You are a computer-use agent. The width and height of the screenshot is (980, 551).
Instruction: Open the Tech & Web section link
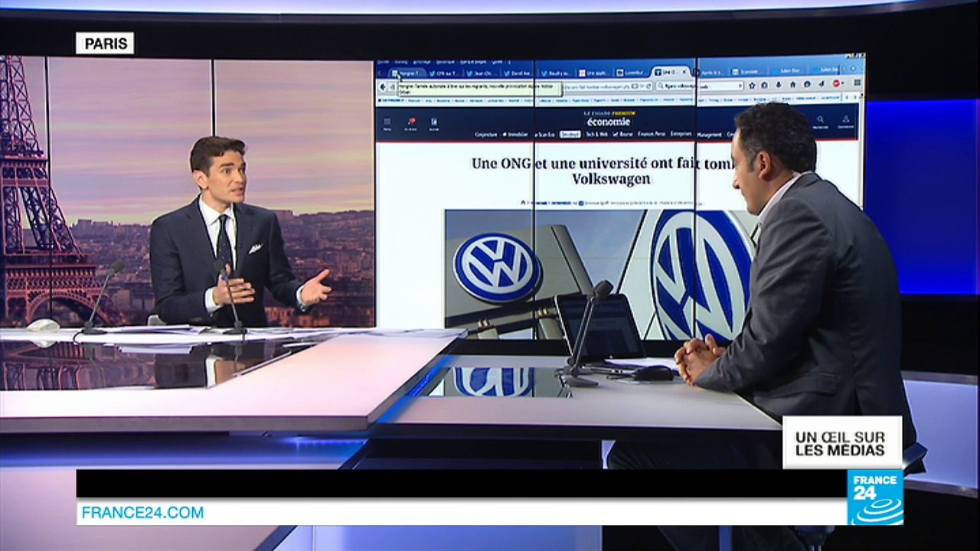click(x=596, y=134)
